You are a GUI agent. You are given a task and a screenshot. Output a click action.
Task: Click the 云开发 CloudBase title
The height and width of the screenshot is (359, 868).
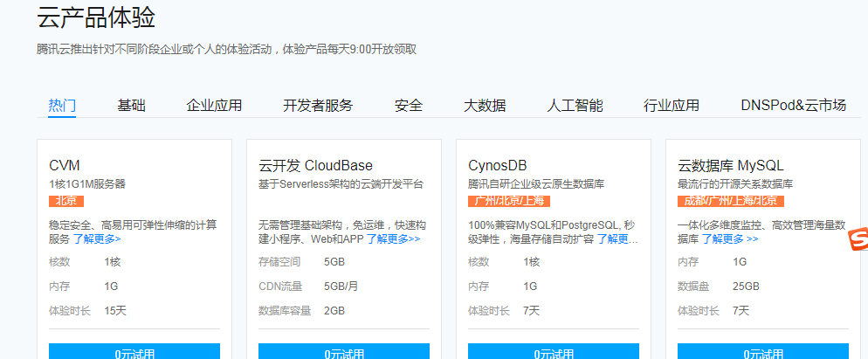tap(315, 166)
